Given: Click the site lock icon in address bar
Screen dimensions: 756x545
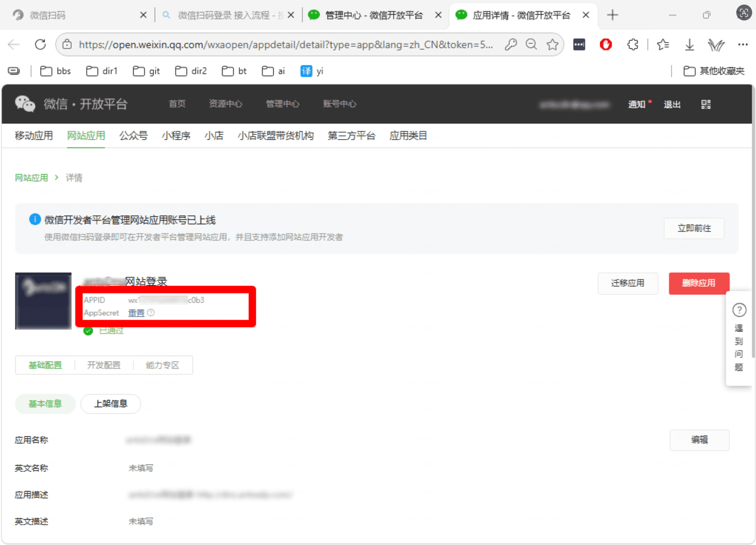Looking at the screenshot, I should coord(67,44).
